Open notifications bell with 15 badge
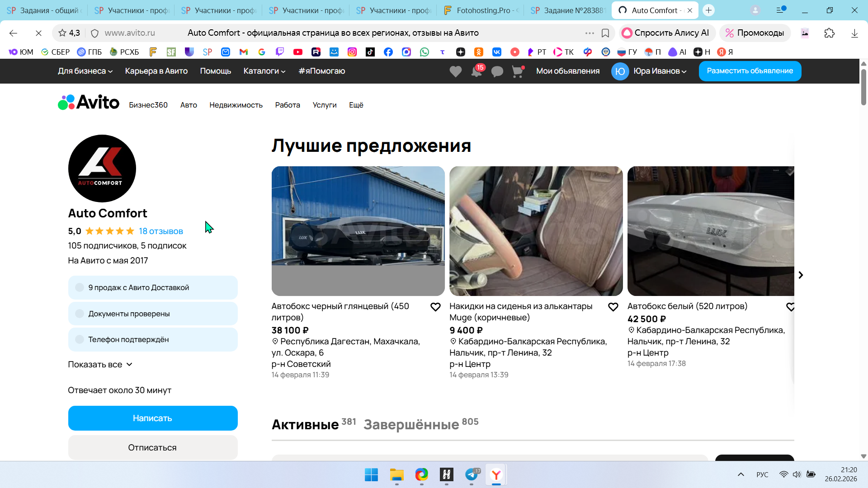Screen dimensions: 868x488 [x=476, y=71]
